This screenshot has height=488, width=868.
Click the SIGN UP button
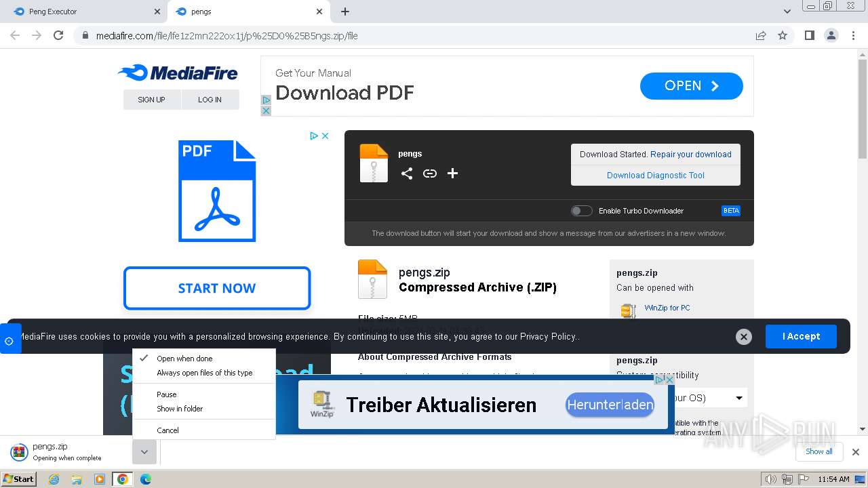pos(152,100)
